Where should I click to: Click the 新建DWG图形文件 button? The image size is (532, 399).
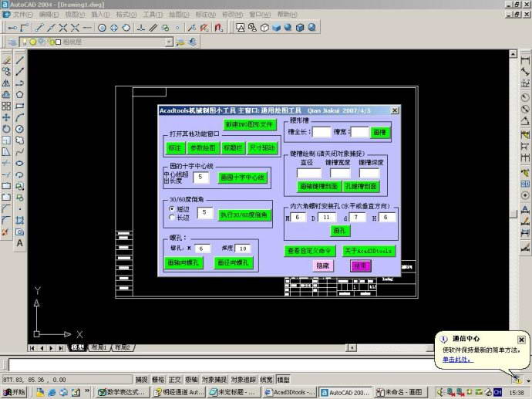pyautogui.click(x=249, y=124)
